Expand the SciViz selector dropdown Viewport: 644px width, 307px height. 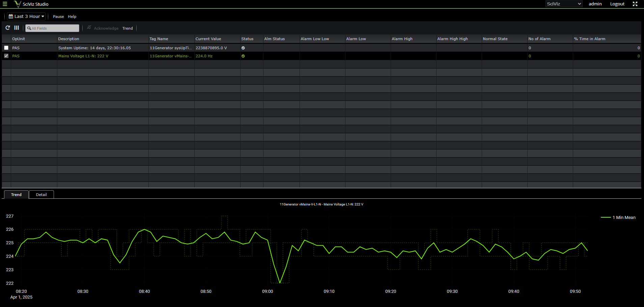564,4
